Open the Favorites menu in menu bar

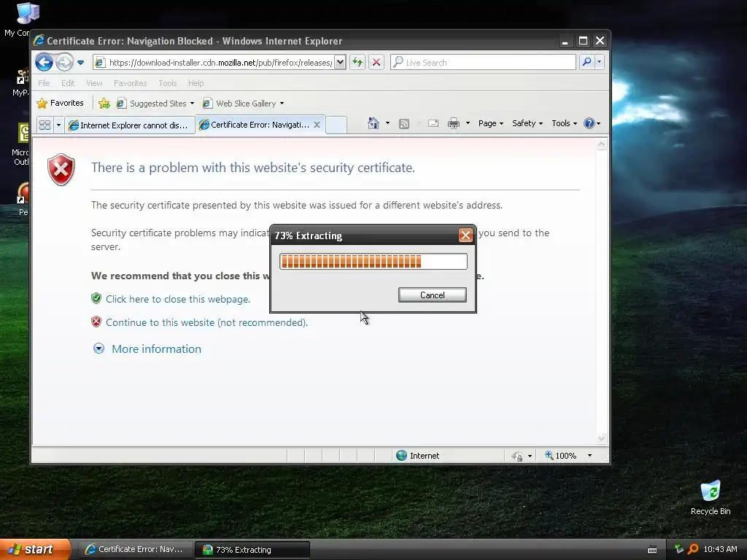(130, 83)
